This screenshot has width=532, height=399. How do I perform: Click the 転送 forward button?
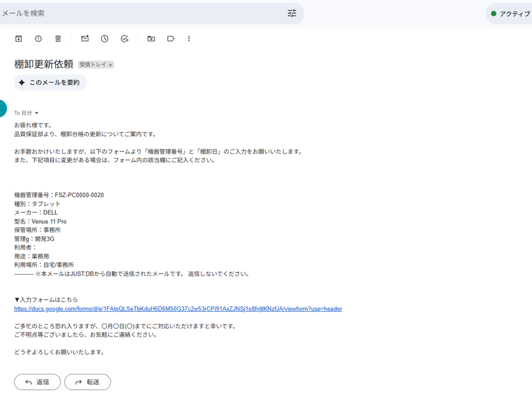point(88,382)
